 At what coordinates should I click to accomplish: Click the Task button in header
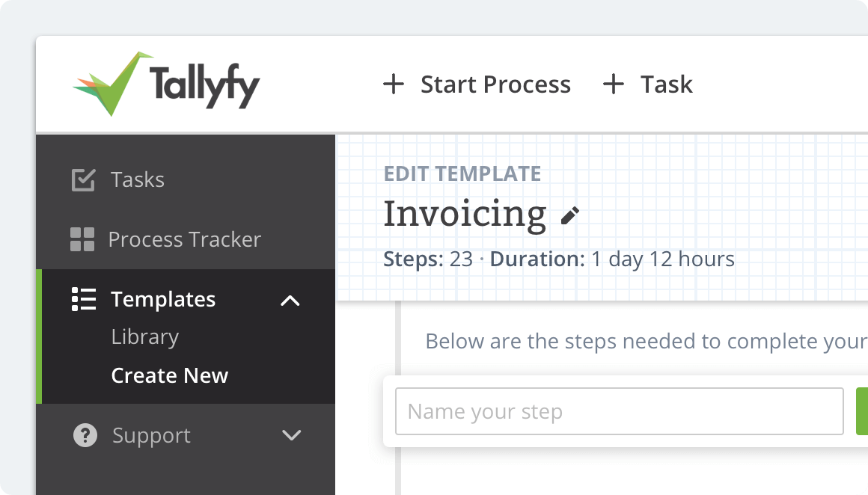[666, 84]
